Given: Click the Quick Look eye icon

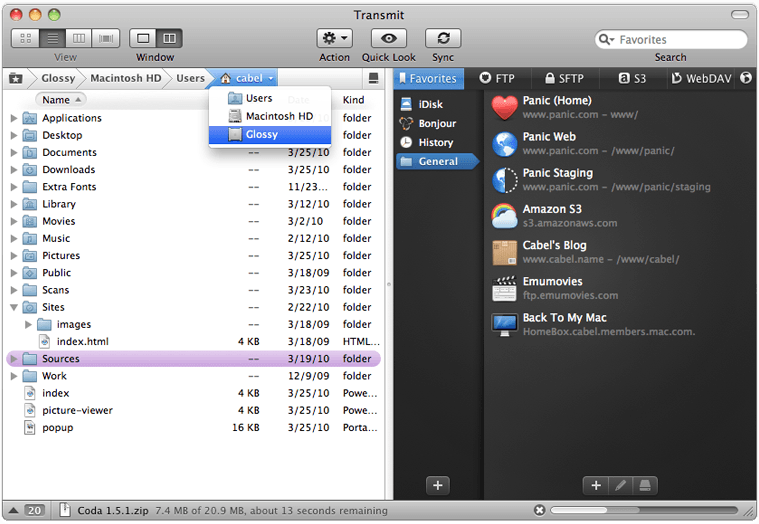Looking at the screenshot, I should coord(389,38).
